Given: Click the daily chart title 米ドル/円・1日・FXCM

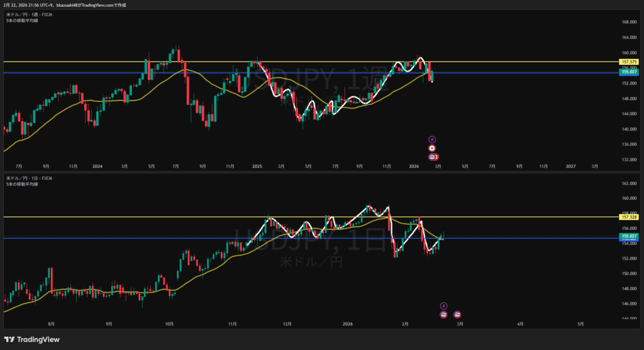Looking at the screenshot, I should click(29, 178).
